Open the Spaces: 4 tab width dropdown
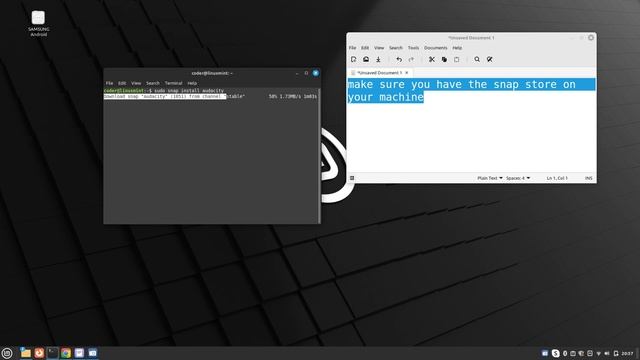This screenshot has width=640, height=360. click(518, 178)
